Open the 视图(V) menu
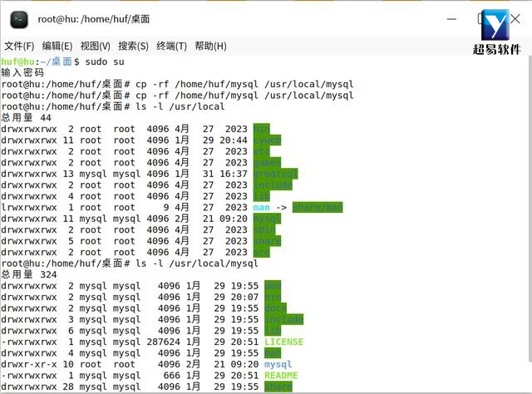 pos(96,47)
